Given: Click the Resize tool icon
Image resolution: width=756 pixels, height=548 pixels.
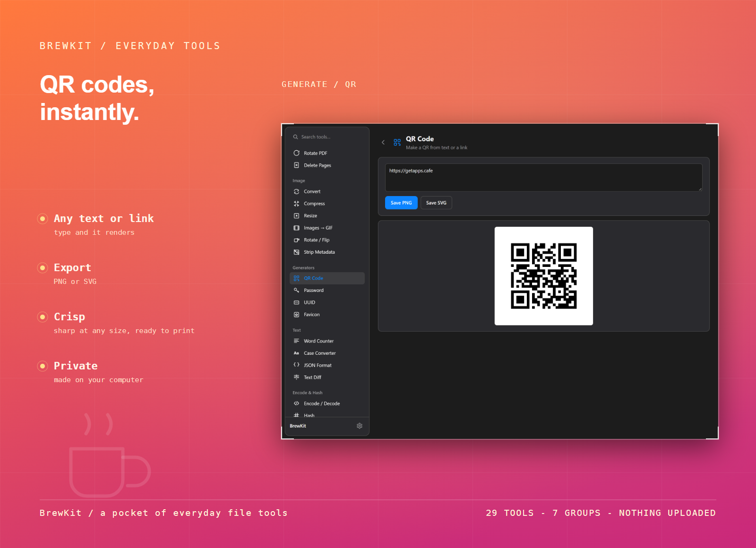Looking at the screenshot, I should pos(296,216).
